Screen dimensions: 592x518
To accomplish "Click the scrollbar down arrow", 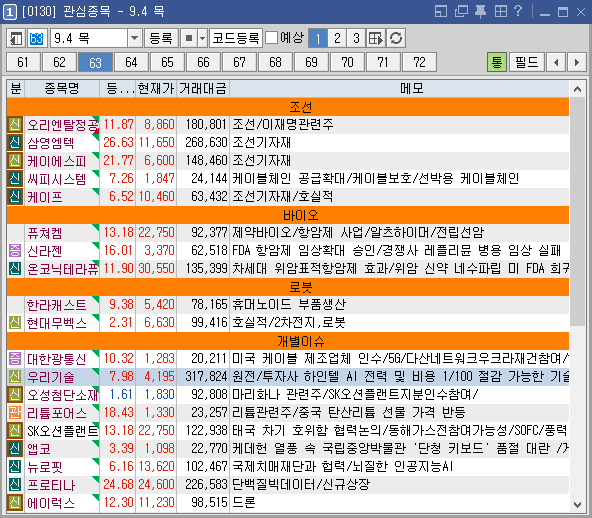I will [577, 504].
